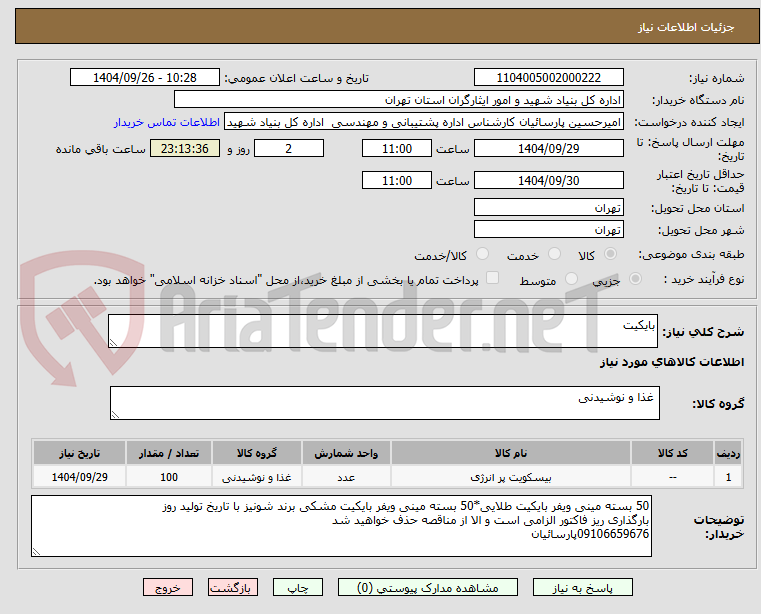Viewport: 761px width, 614px height.
Task: Click the توضیحات خریدار notes textarea
Action: coord(341,526)
